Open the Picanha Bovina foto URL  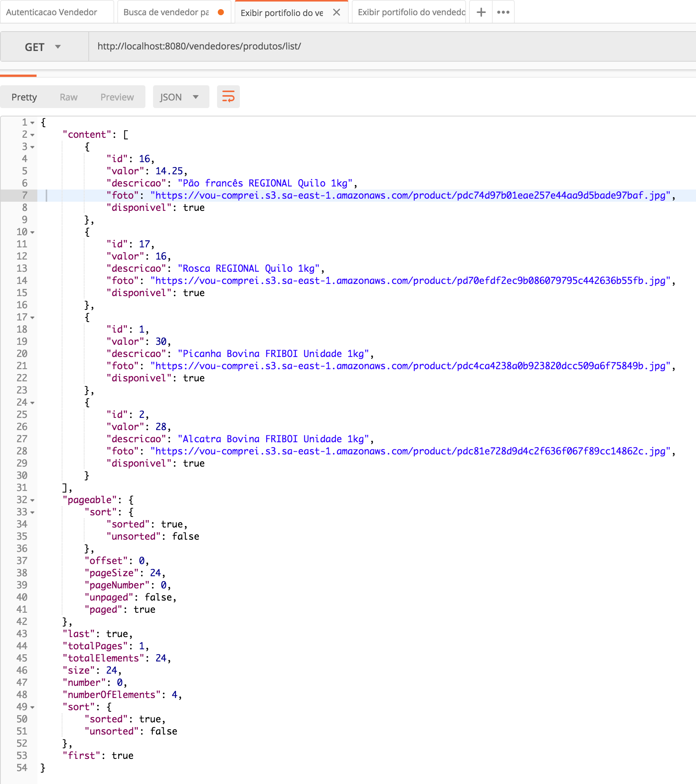coord(410,365)
